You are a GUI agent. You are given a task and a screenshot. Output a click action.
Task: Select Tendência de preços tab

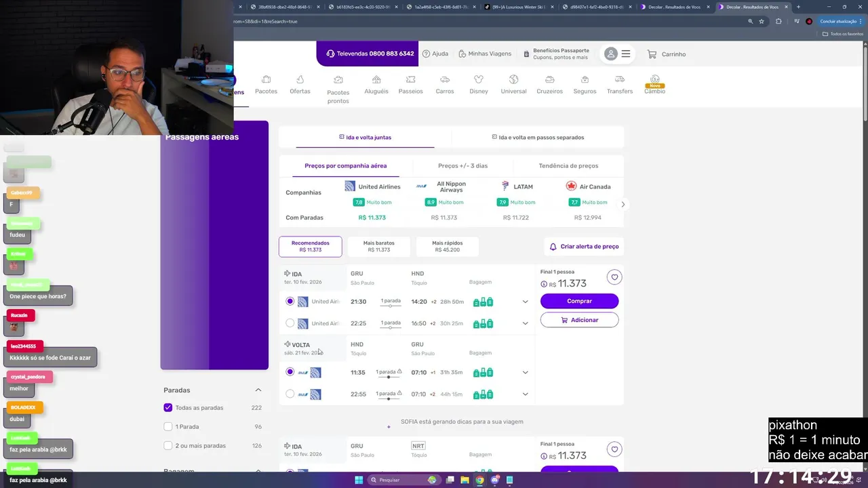pos(568,165)
